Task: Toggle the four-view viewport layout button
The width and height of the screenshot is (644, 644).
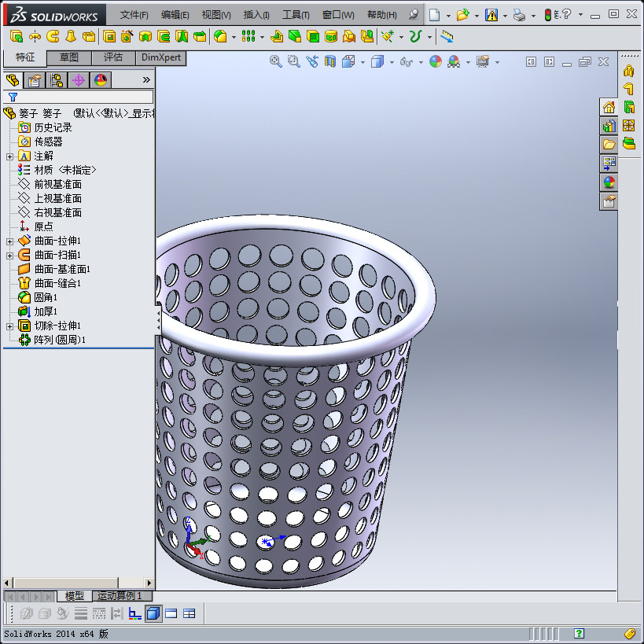Action: click(x=190, y=613)
